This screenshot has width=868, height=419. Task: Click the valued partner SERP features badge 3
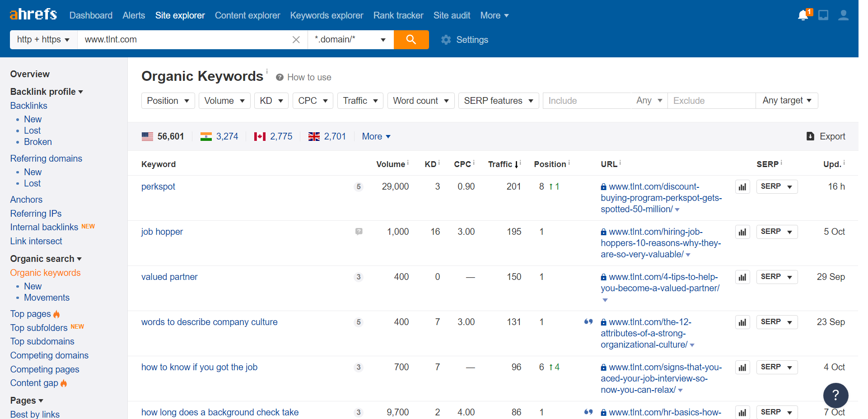pos(359,277)
